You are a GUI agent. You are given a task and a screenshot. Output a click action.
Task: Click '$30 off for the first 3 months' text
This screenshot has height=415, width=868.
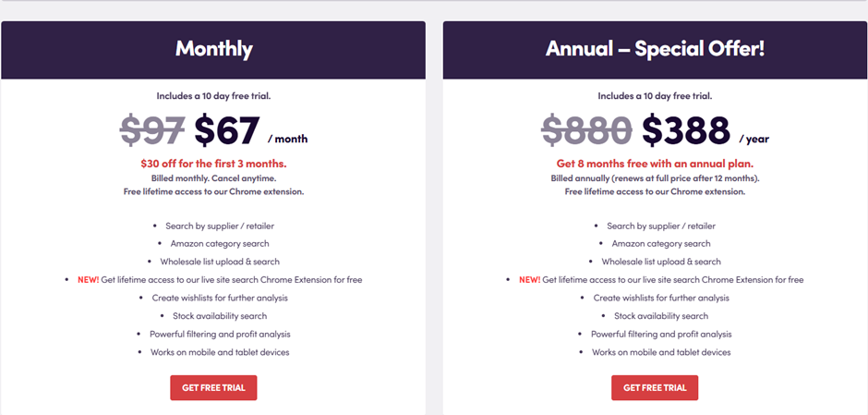click(x=213, y=164)
